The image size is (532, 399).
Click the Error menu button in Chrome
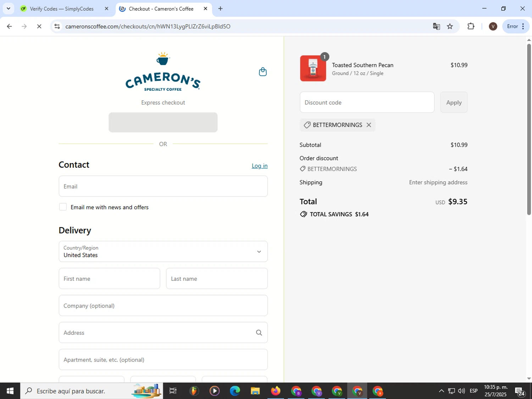(x=516, y=26)
